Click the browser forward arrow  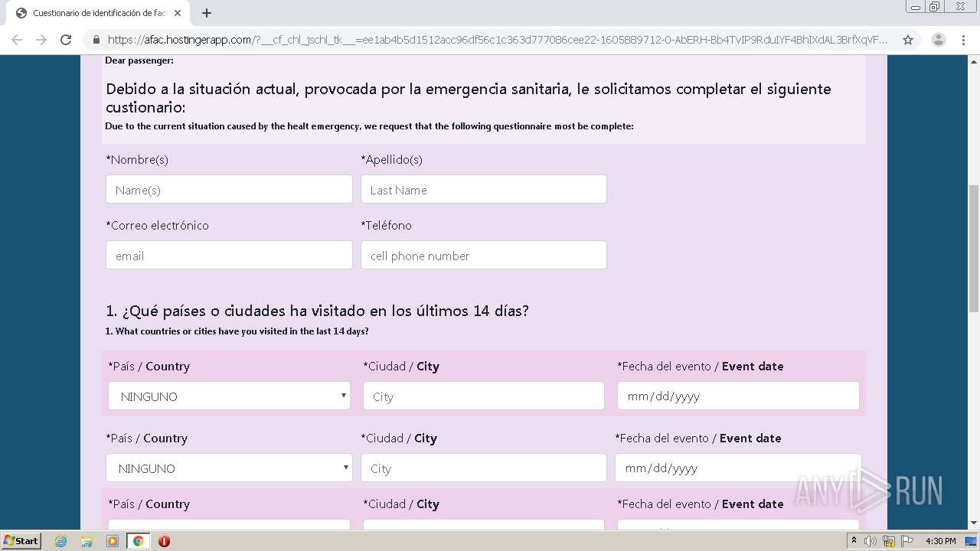(x=41, y=40)
